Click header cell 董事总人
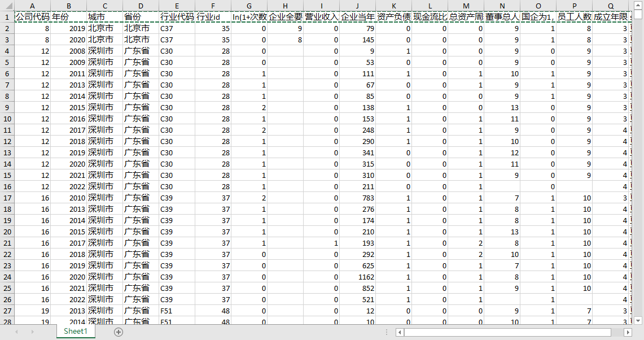The image size is (644, 340). point(502,18)
